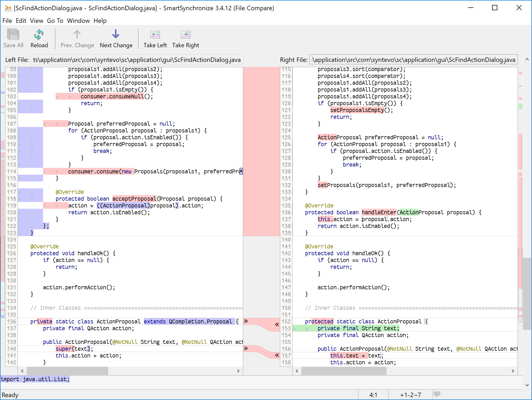
Task: Click green marker in right overview strip
Action: (x=520, y=106)
